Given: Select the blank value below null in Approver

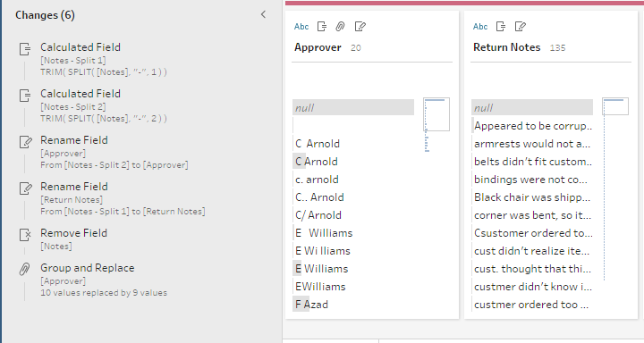Looking at the screenshot, I should coord(353,125).
